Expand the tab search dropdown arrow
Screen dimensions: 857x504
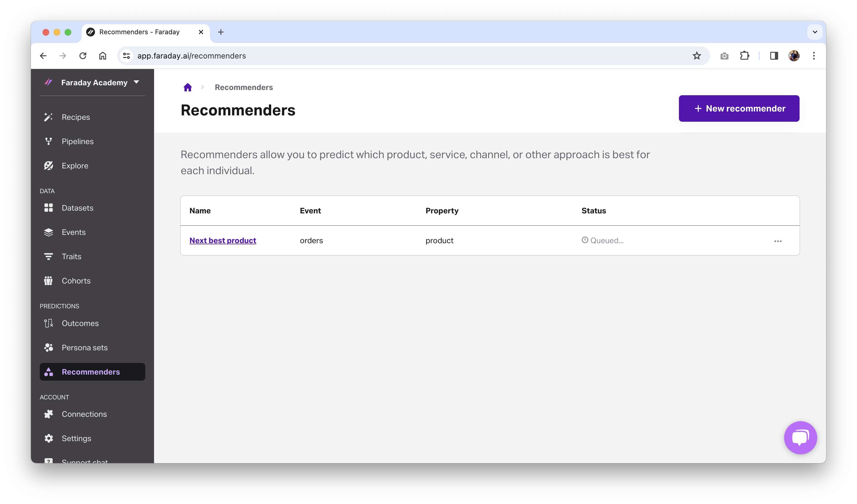(x=815, y=32)
